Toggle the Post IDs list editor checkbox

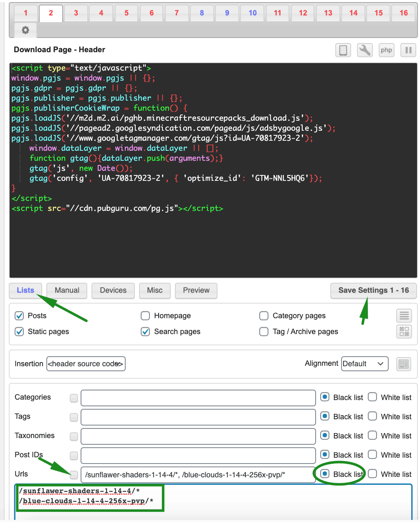(x=74, y=456)
